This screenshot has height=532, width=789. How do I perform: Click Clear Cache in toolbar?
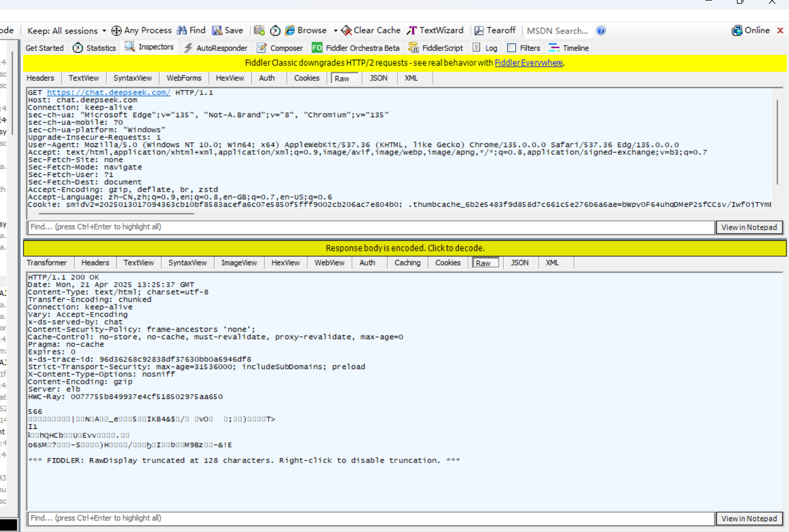pos(370,30)
